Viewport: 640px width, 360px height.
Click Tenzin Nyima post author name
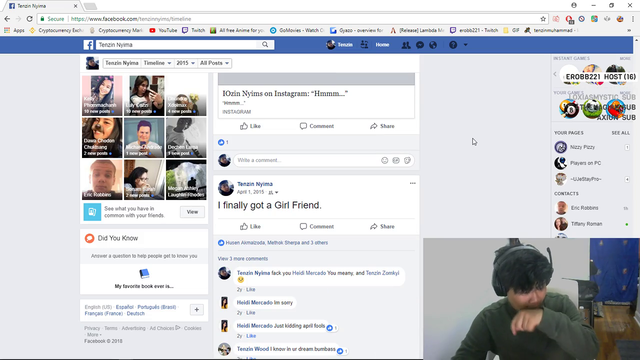[x=255, y=184]
